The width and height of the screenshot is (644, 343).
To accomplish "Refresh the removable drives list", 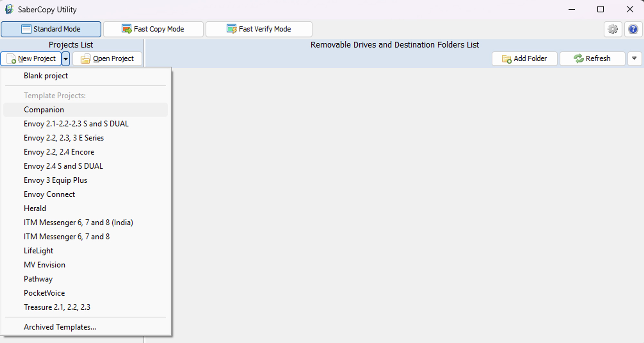I will pyautogui.click(x=592, y=59).
